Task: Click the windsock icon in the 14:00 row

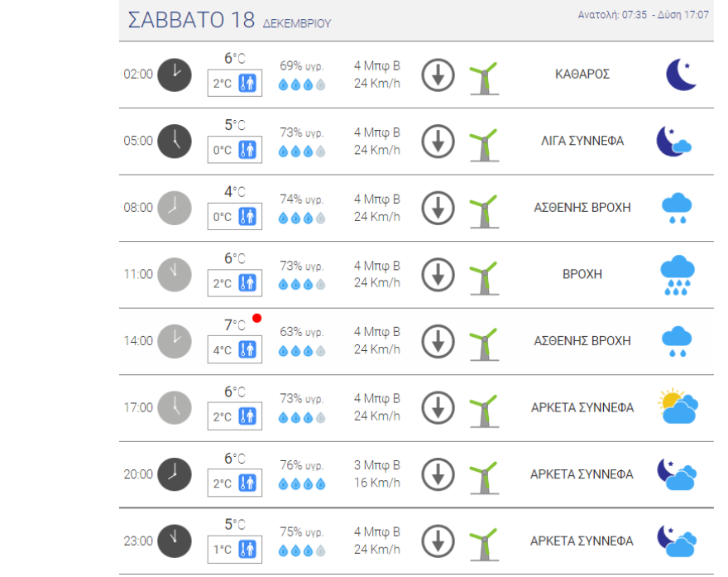Action: tap(483, 342)
